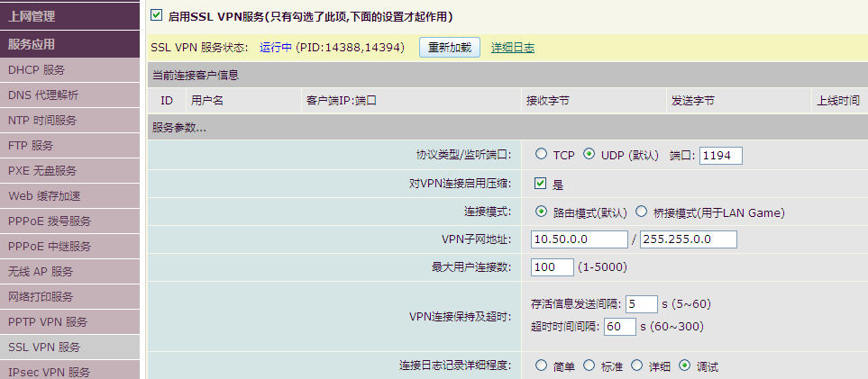The width and height of the screenshot is (868, 379).
Task: Expand the 上网管理 sidebar section
Action: click(70, 15)
